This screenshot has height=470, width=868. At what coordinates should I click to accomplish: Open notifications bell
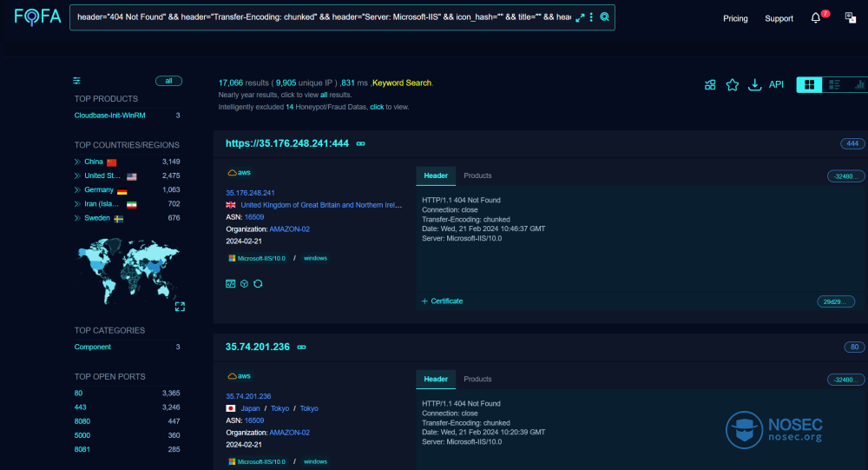pos(815,18)
